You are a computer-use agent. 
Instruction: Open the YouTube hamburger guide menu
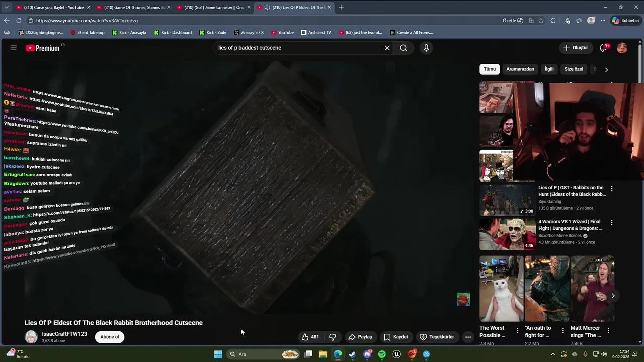[13, 48]
